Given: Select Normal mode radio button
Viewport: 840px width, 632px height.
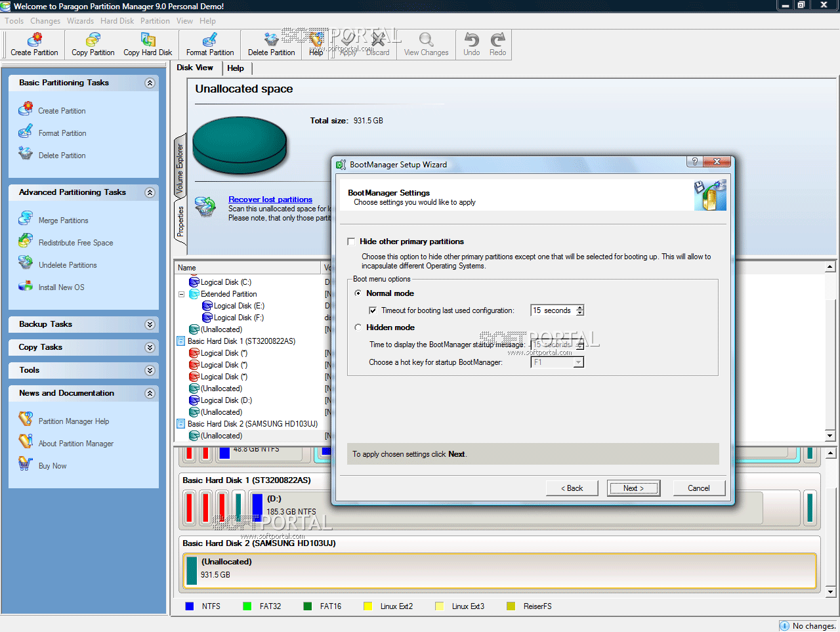Looking at the screenshot, I should click(358, 293).
